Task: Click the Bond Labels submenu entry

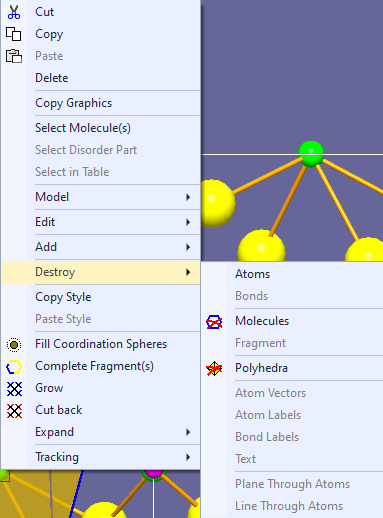Action: (x=292, y=437)
